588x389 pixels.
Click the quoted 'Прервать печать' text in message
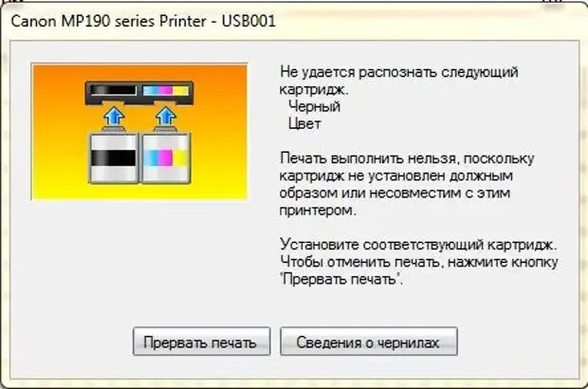341,280
